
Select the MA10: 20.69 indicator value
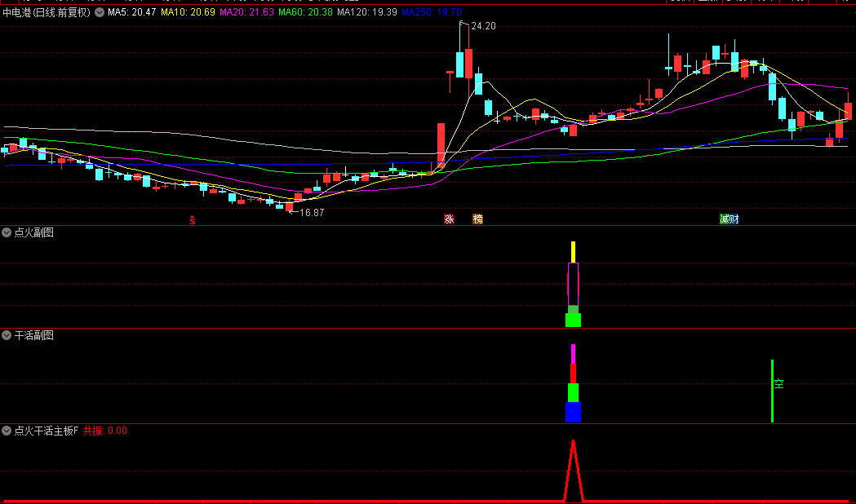(x=188, y=12)
